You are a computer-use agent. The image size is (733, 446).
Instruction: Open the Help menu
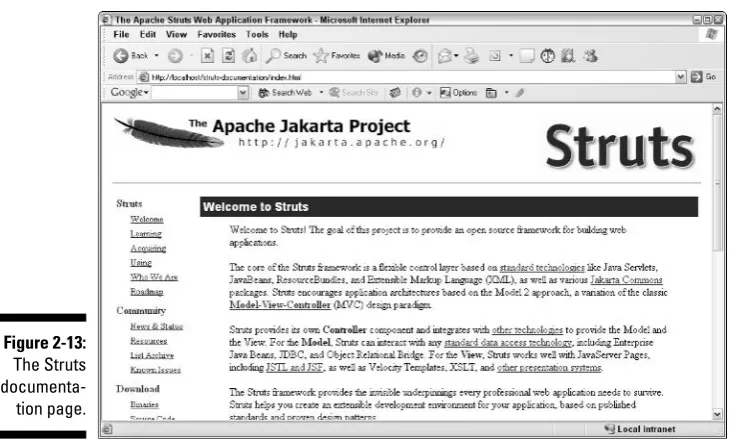pyautogui.click(x=288, y=35)
